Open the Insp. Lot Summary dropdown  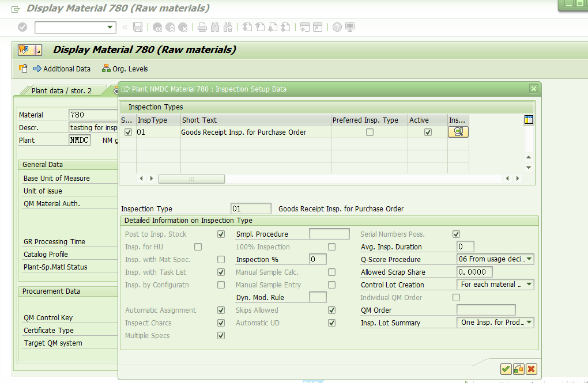tap(529, 323)
